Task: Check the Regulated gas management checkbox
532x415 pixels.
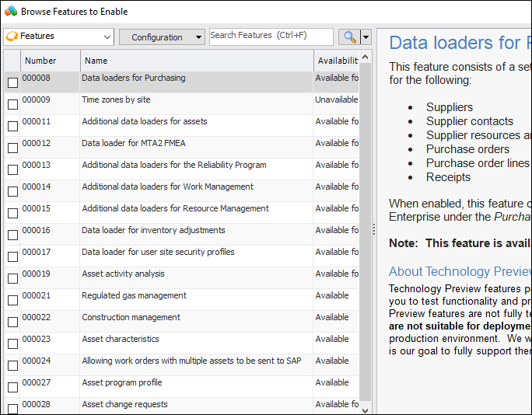Action: coord(12,300)
